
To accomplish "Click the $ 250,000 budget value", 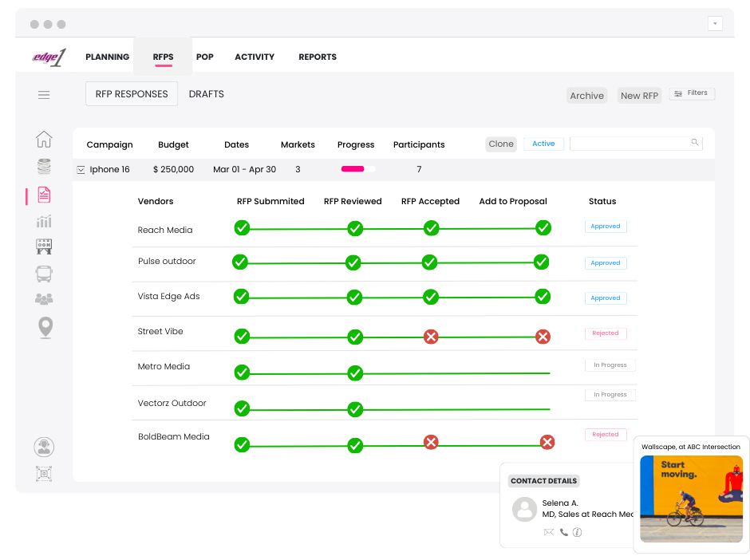I will point(173,169).
